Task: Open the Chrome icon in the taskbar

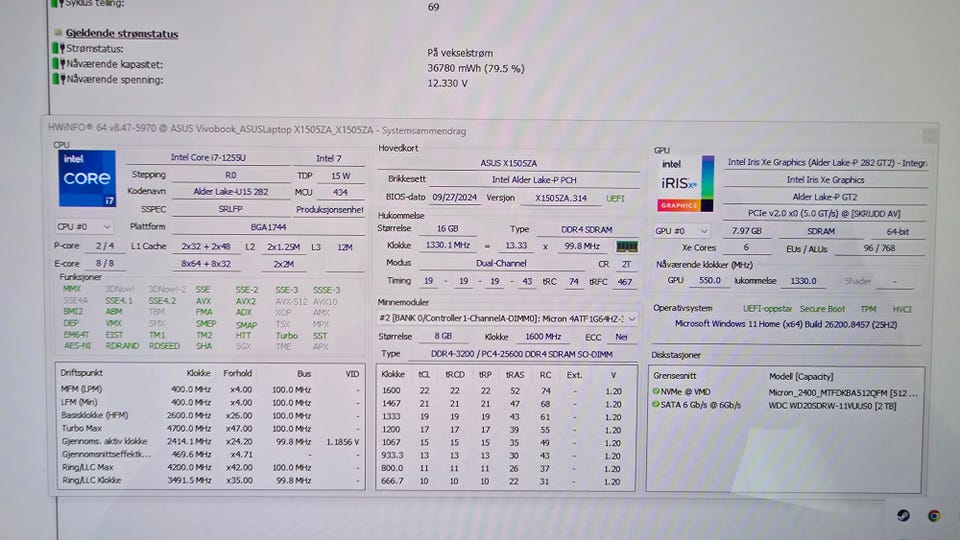Action: [x=934, y=516]
